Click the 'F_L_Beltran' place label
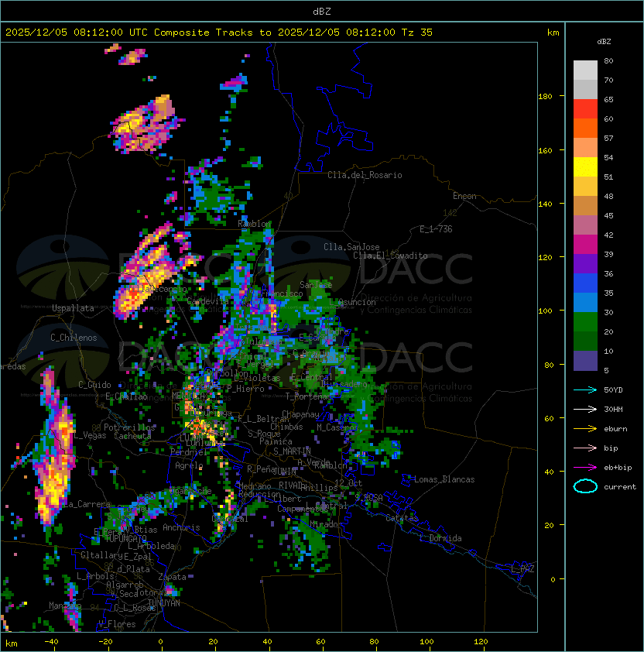Viewport: 644px width, 652px height. coord(264,419)
